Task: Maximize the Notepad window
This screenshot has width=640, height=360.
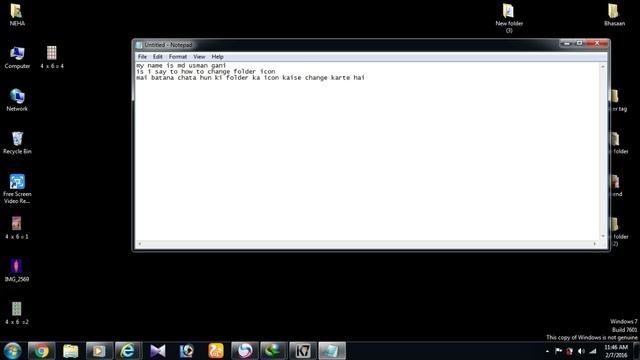Action: click(x=579, y=43)
